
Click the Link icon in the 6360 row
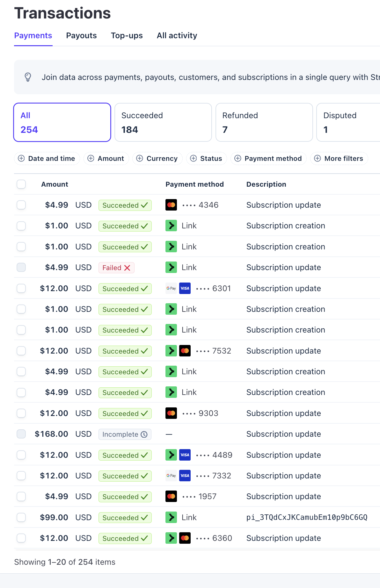click(x=171, y=538)
